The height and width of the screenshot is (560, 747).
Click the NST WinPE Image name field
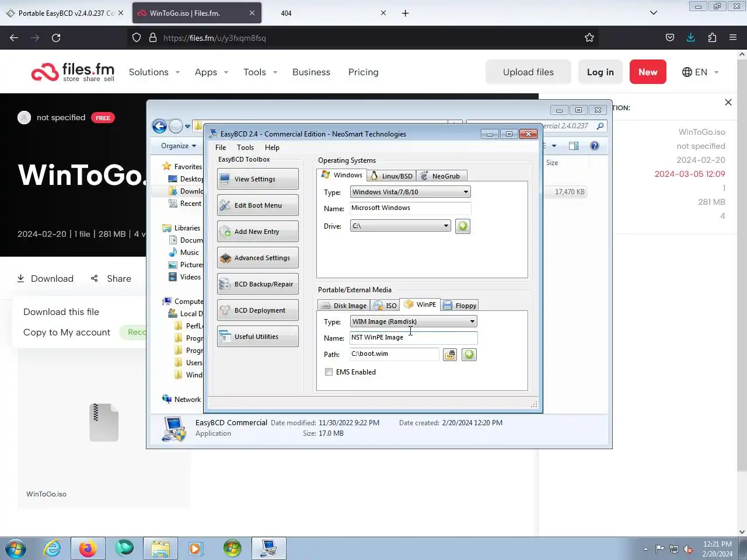pos(413,338)
